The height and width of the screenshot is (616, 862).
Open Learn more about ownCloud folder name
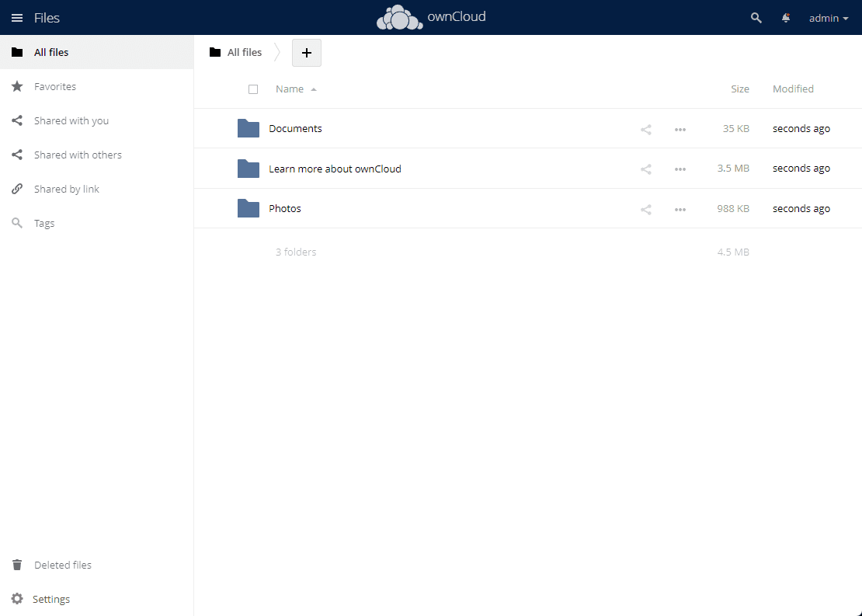335,169
